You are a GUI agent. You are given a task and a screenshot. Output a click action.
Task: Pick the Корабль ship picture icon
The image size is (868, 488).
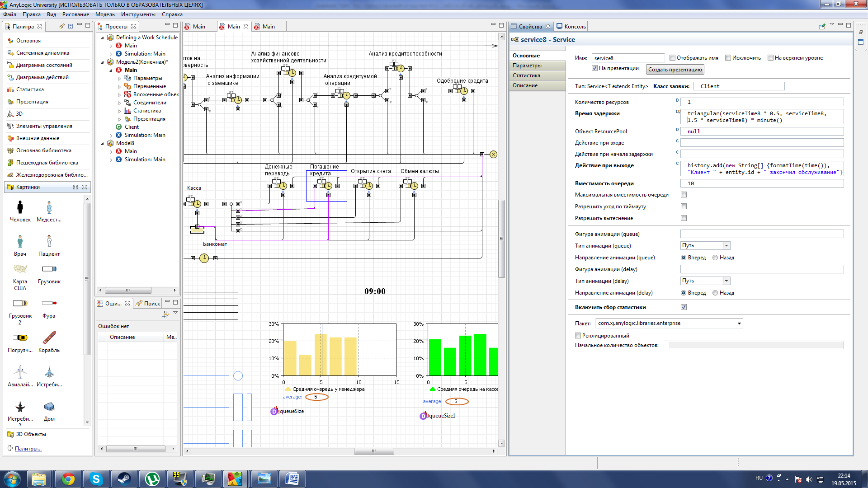pyautogui.click(x=49, y=338)
